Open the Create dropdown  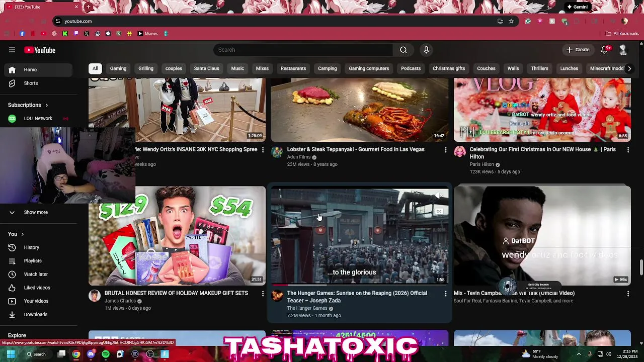pos(578,50)
